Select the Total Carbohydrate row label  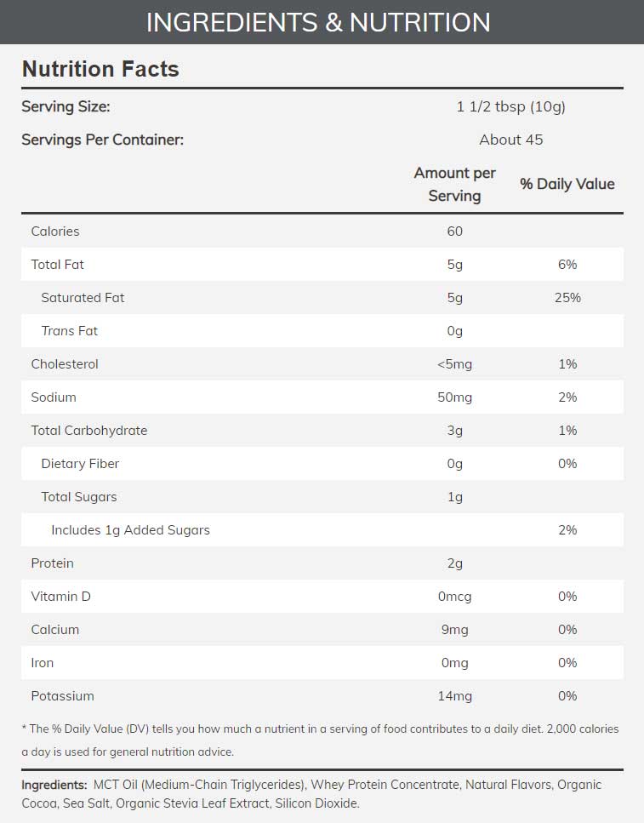point(89,431)
